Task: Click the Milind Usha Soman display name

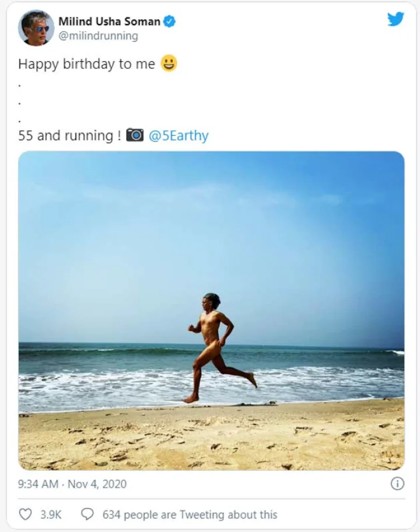Action: pyautogui.click(x=109, y=22)
